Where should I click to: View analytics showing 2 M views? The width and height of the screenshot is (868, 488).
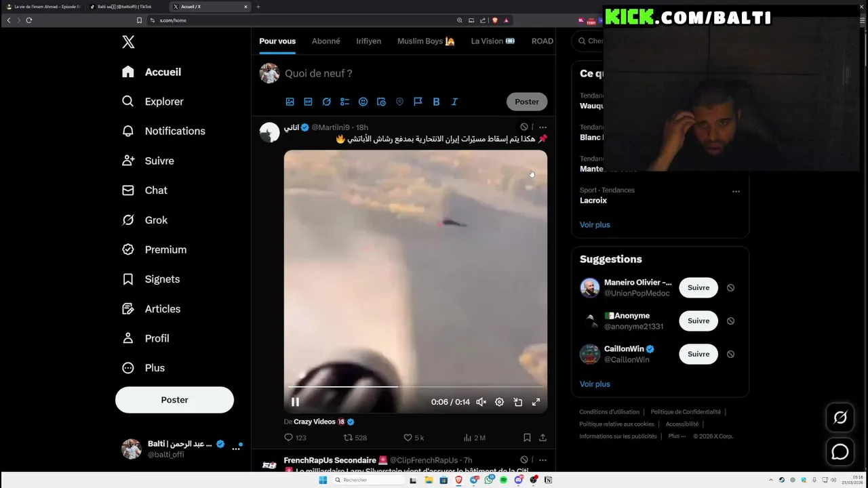click(474, 438)
